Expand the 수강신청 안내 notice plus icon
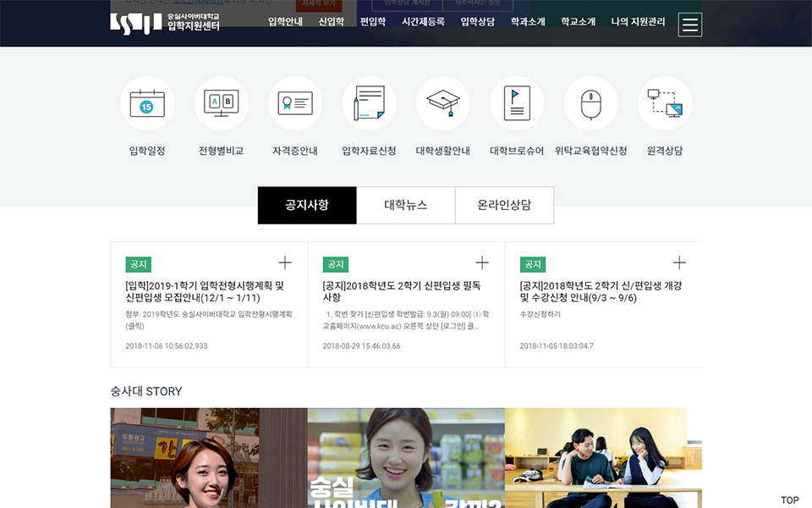Viewport: 812px width, 508px height. click(679, 262)
